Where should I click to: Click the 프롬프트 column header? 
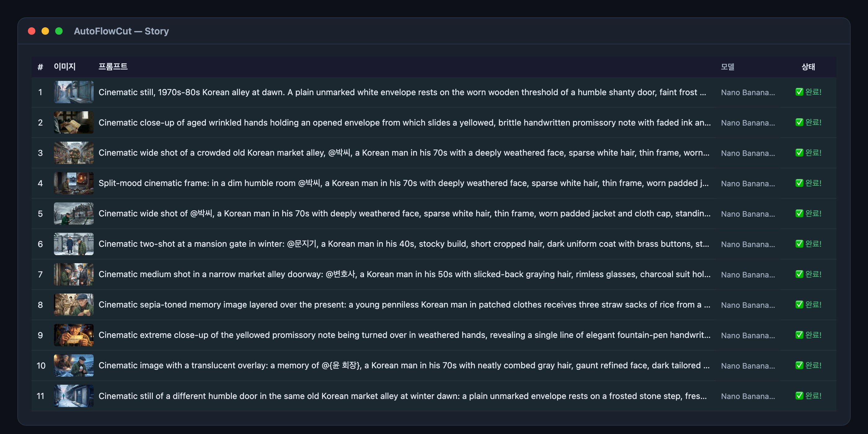[x=113, y=67]
